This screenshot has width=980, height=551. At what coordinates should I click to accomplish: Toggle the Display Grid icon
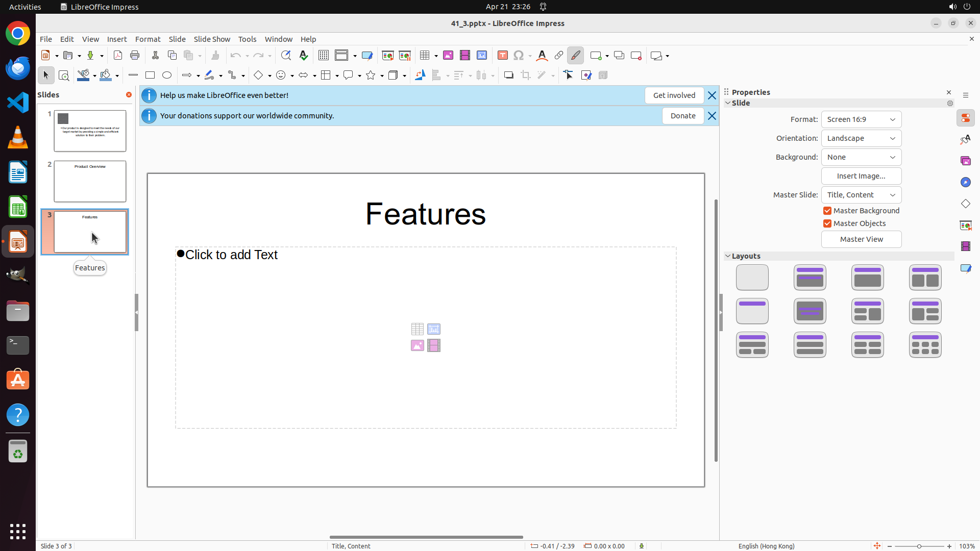click(324, 56)
